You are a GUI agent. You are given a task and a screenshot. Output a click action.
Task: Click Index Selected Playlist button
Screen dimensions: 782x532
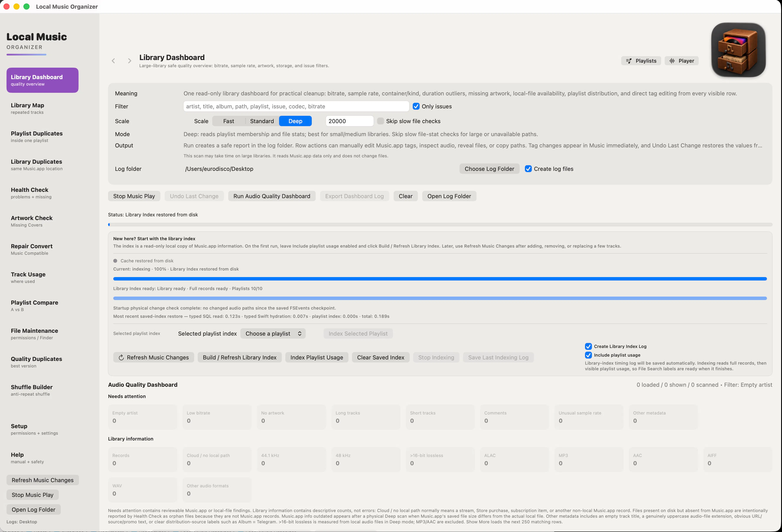[358, 334]
